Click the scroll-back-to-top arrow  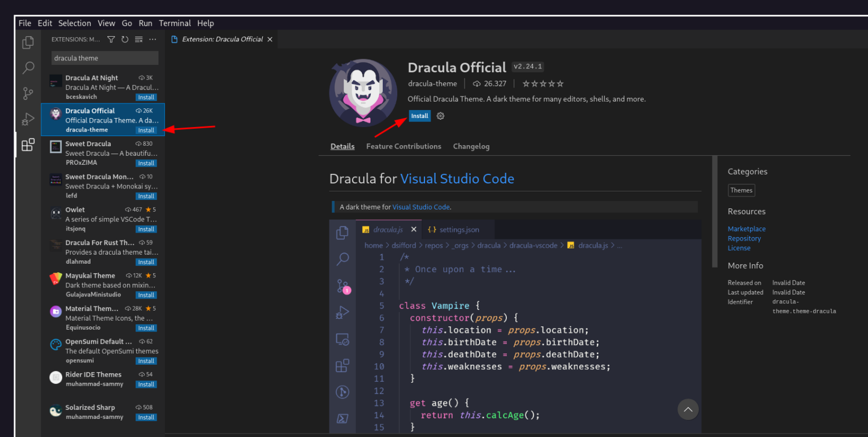pyautogui.click(x=688, y=409)
